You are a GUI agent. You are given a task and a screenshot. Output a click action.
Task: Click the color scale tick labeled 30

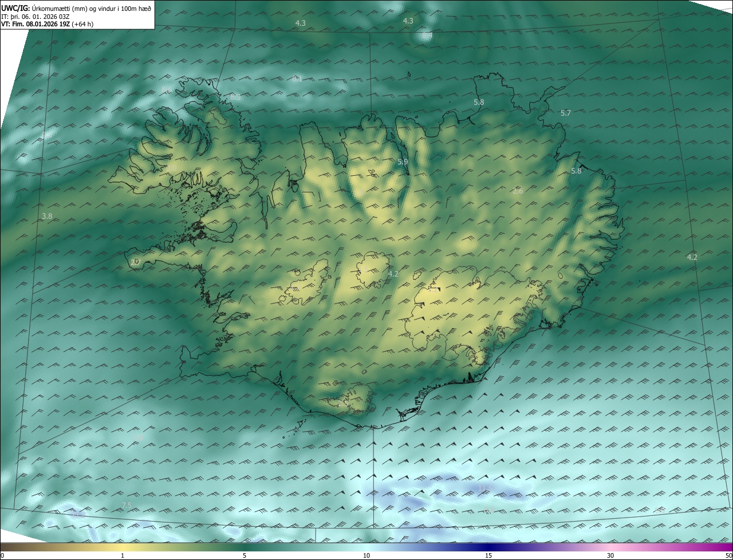click(610, 555)
